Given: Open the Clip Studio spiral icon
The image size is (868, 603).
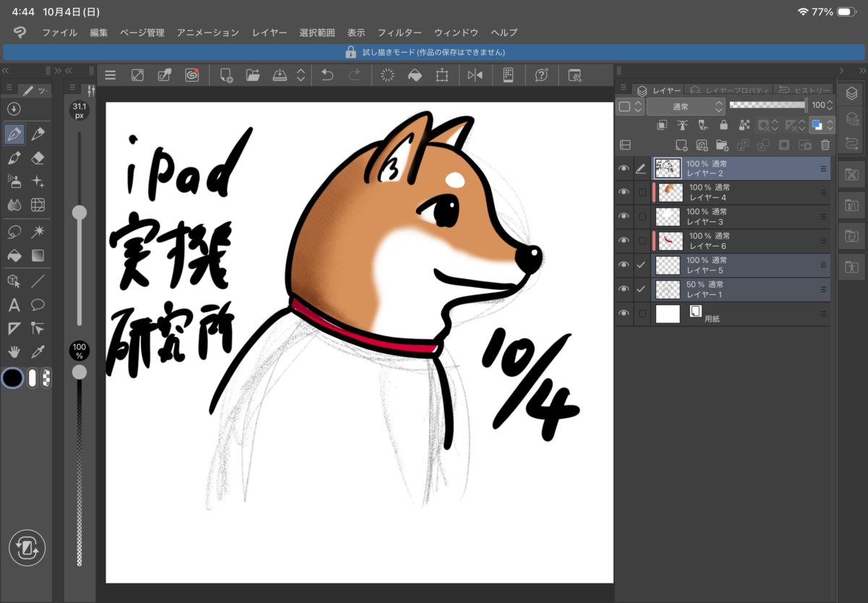Looking at the screenshot, I should pos(192,74).
